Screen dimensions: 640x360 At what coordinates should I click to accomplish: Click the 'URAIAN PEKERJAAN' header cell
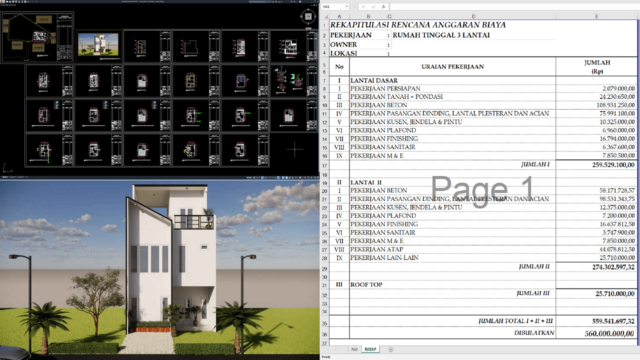[452, 67]
